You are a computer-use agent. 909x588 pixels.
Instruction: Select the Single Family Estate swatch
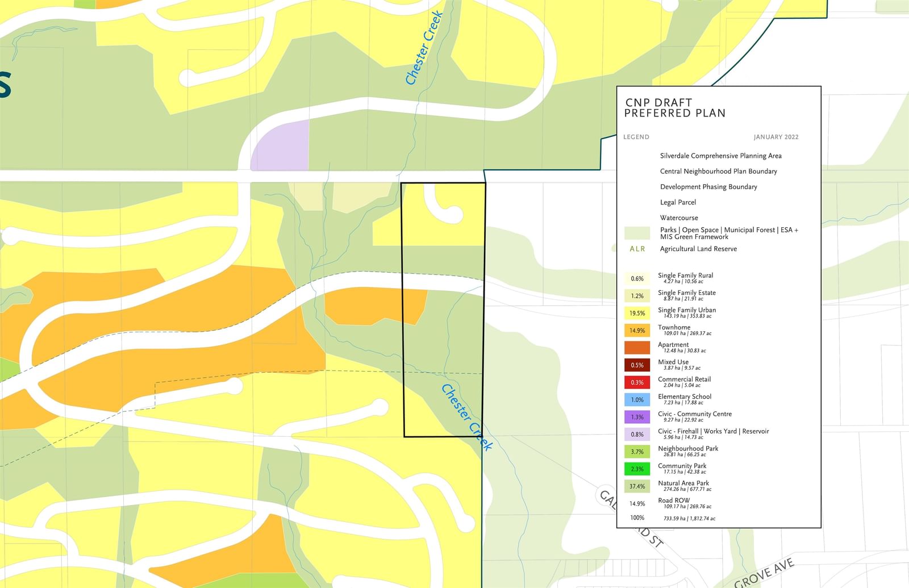coord(637,296)
